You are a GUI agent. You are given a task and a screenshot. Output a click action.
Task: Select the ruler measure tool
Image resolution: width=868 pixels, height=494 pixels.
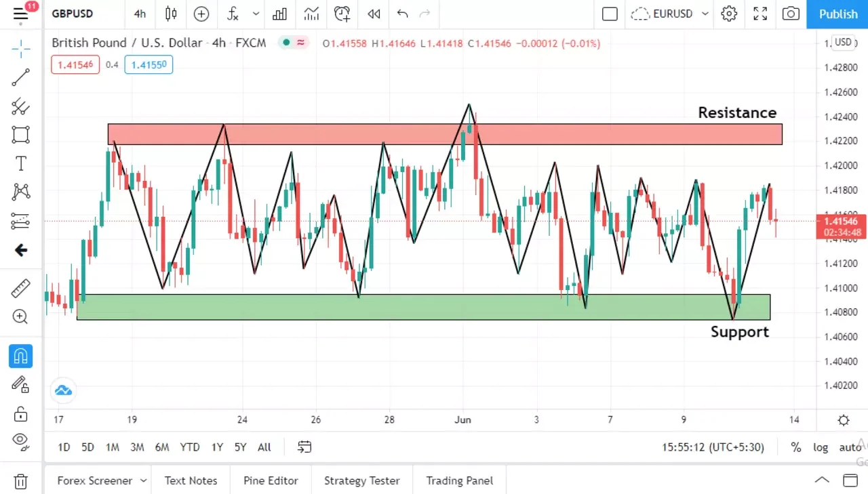click(21, 288)
